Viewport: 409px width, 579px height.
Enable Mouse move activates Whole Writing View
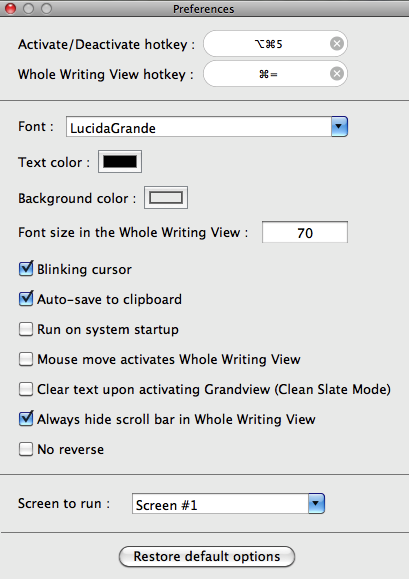[x=26, y=359]
